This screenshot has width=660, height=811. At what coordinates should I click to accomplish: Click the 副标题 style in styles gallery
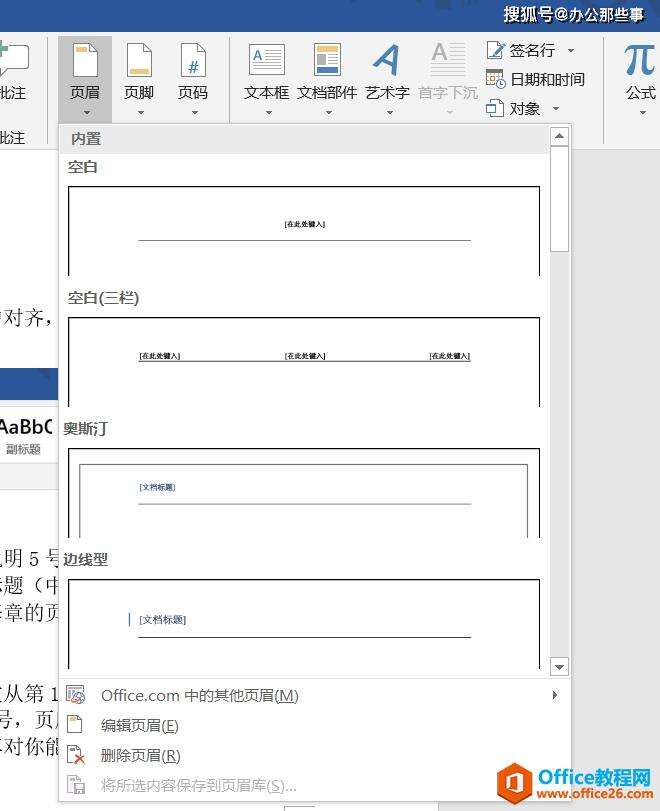click(x=25, y=434)
